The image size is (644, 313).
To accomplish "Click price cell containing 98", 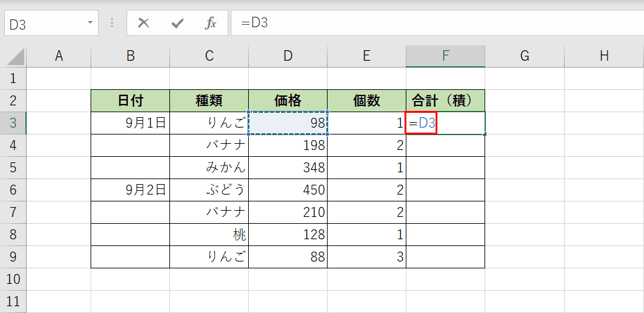I will (x=288, y=123).
